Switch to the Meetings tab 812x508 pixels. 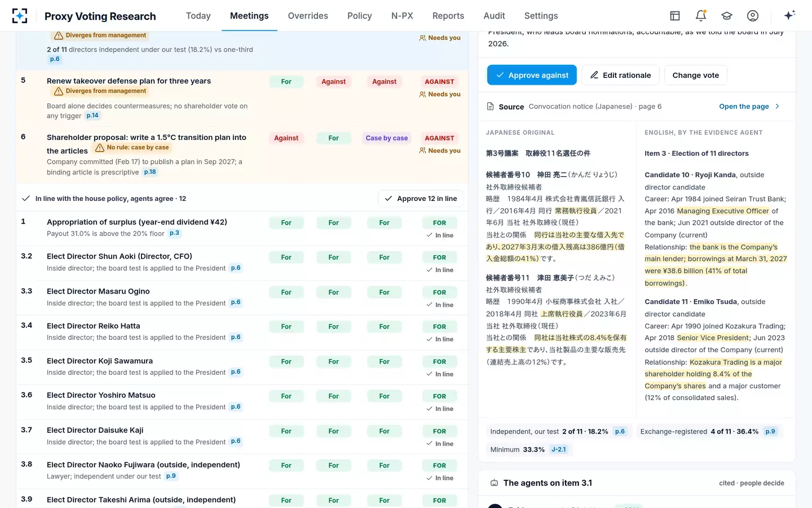point(249,16)
